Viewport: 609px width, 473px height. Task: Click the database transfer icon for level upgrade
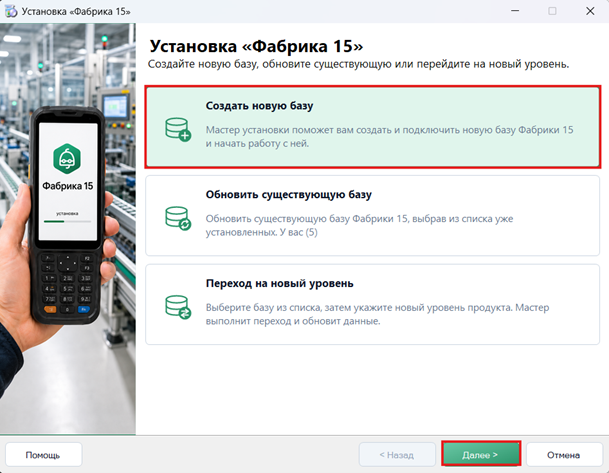click(x=178, y=307)
